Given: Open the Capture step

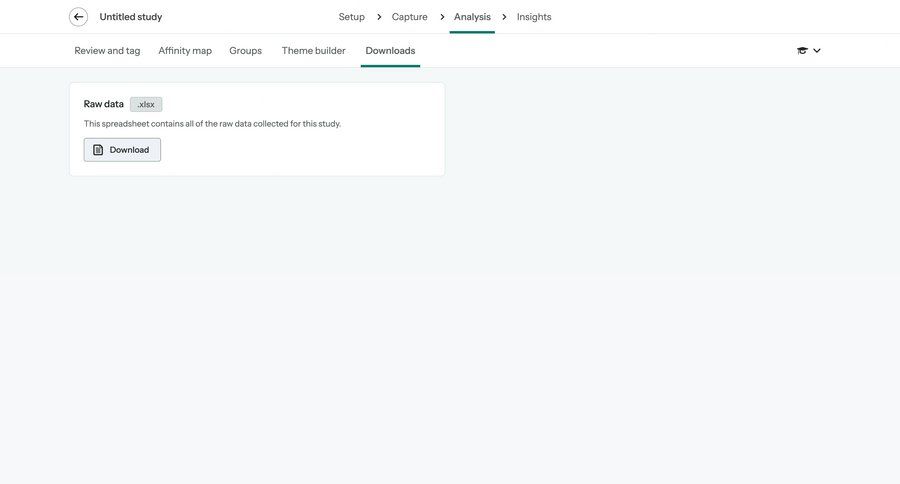Looking at the screenshot, I should (409, 17).
